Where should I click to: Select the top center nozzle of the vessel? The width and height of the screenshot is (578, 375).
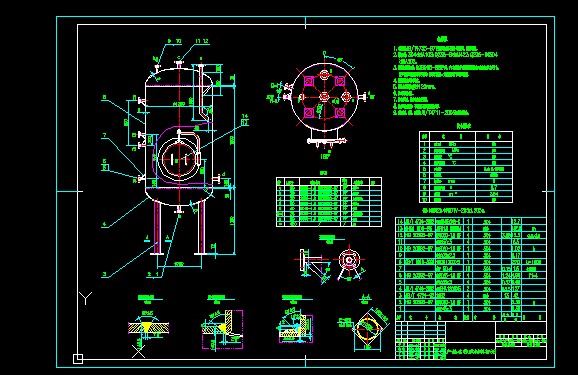point(180,65)
